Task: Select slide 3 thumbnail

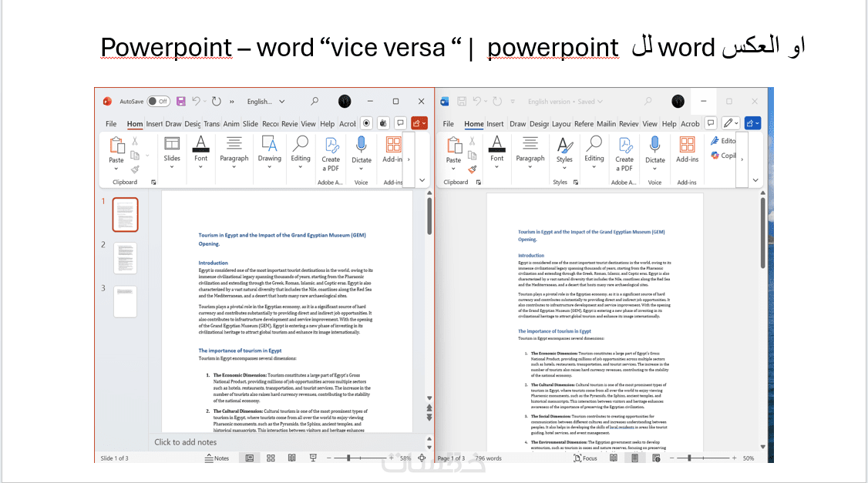Action: (125, 301)
